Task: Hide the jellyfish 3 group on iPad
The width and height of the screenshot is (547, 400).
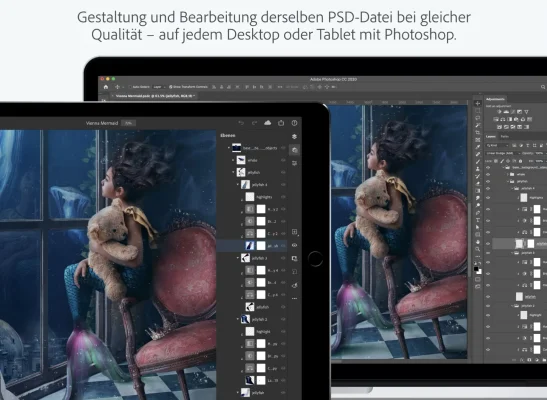Action: (x=283, y=258)
